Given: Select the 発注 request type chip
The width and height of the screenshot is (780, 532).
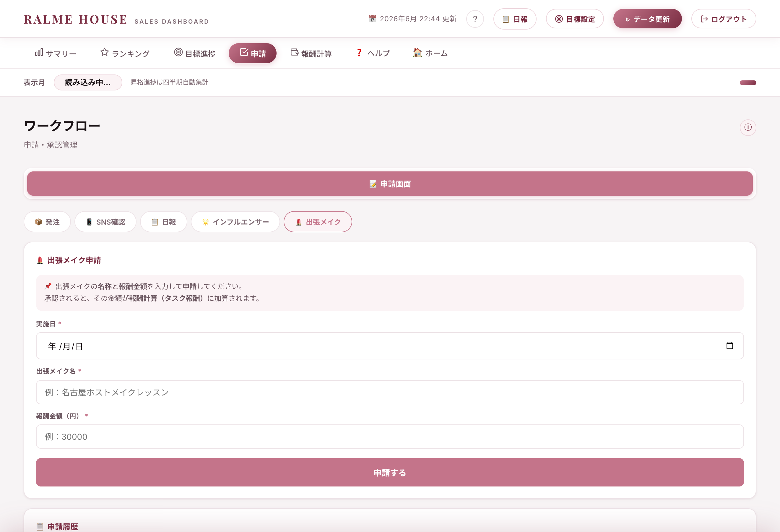Looking at the screenshot, I should pos(47,222).
